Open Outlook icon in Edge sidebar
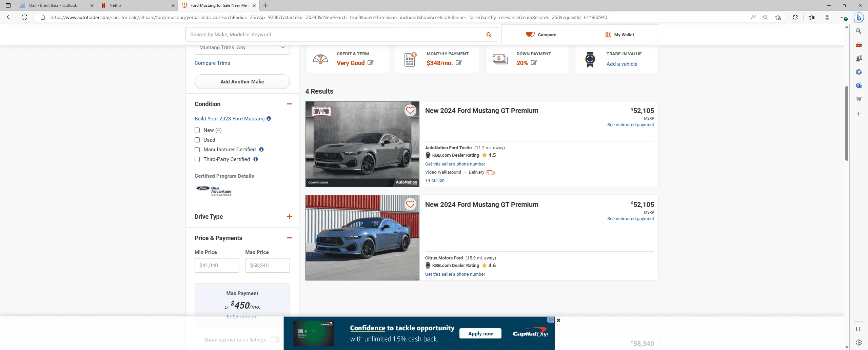 coord(859,85)
